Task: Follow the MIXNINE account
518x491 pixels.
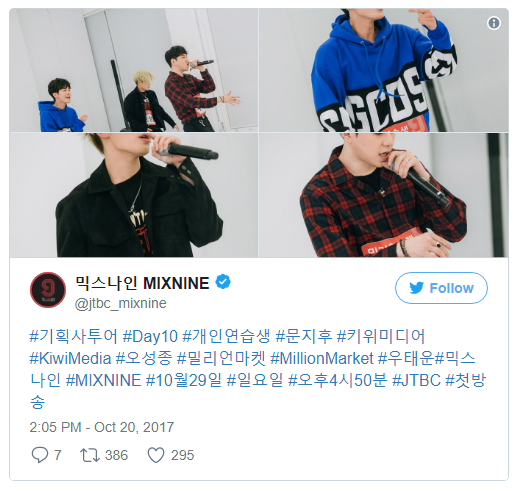Action: 441,288
